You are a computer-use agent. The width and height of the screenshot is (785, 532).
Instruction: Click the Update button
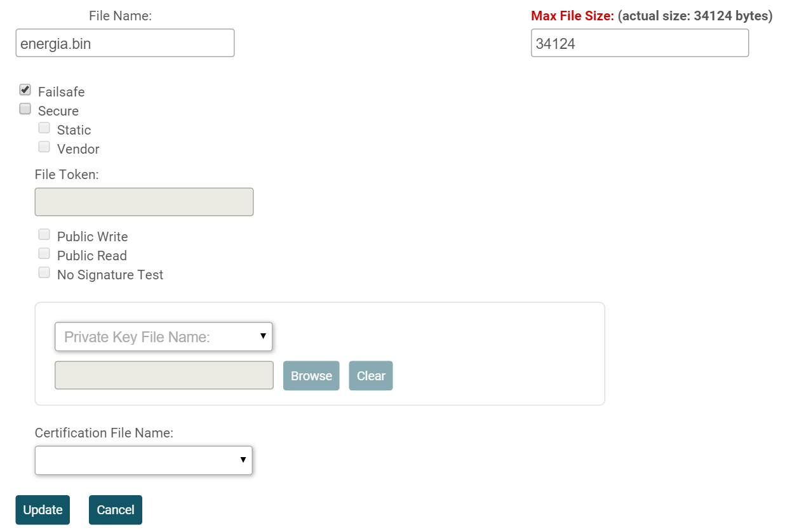[43, 510]
